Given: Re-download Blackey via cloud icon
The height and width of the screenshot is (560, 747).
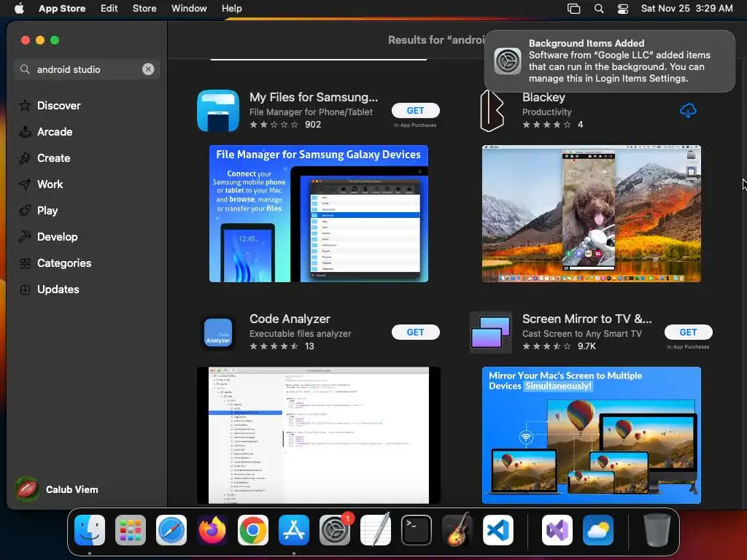Looking at the screenshot, I should pos(687,111).
